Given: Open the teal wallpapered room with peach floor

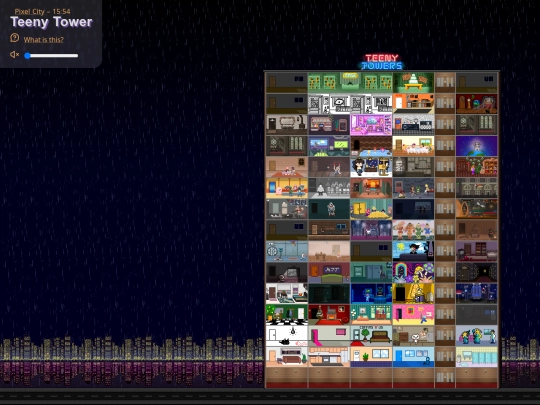Looking at the screenshot, I should [371, 314].
